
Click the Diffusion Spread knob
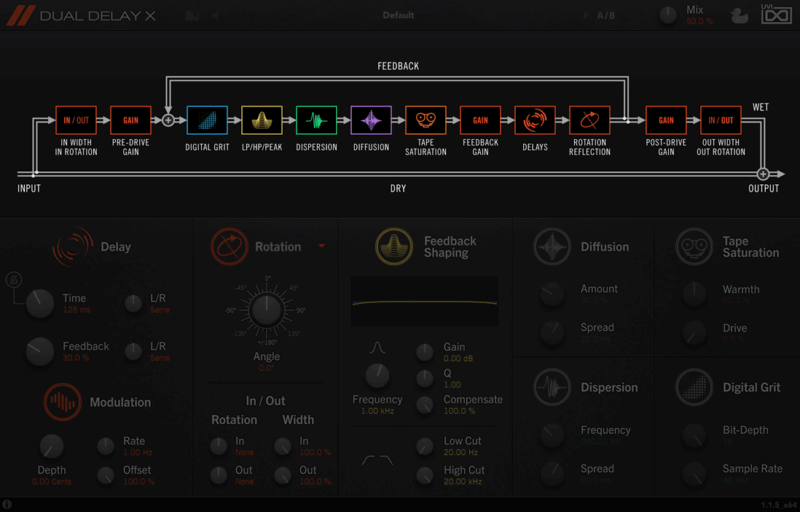click(552, 332)
